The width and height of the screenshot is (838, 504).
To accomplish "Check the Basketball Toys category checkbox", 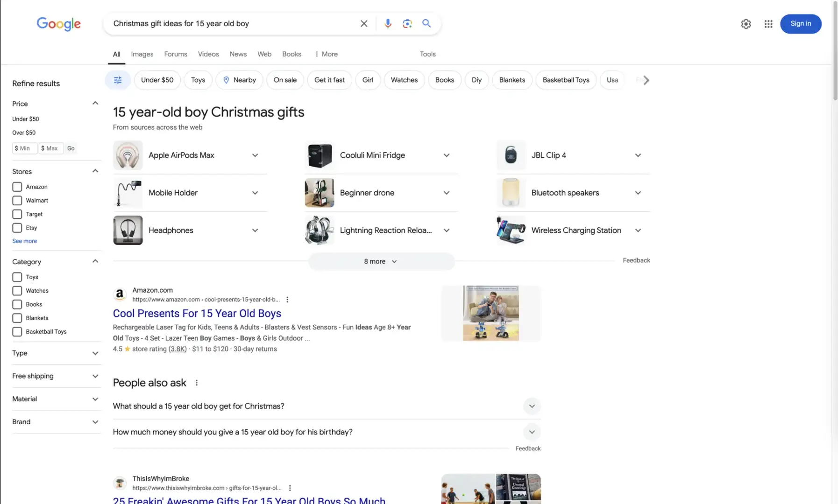I will click(17, 331).
